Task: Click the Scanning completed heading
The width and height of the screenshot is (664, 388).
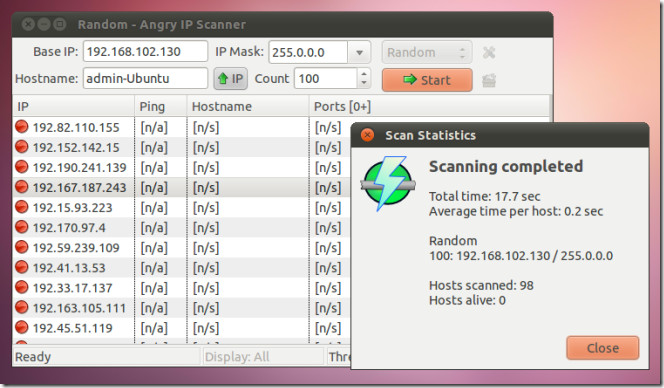Action: [506, 166]
